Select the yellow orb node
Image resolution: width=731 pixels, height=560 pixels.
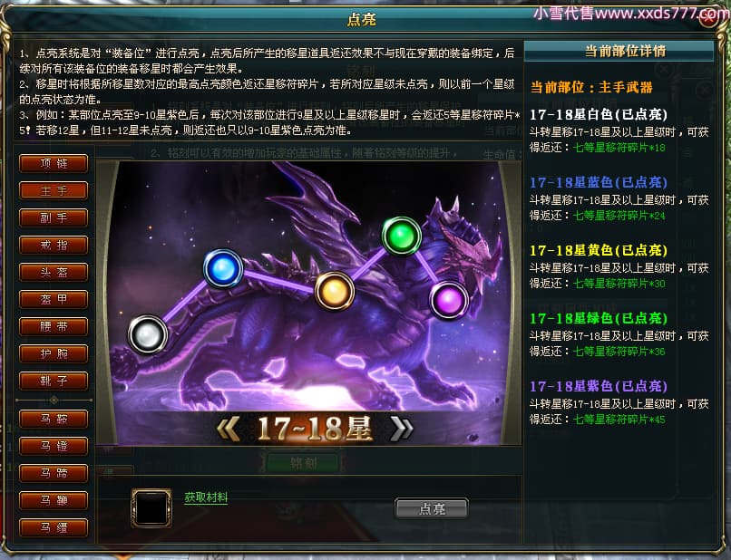335,291
